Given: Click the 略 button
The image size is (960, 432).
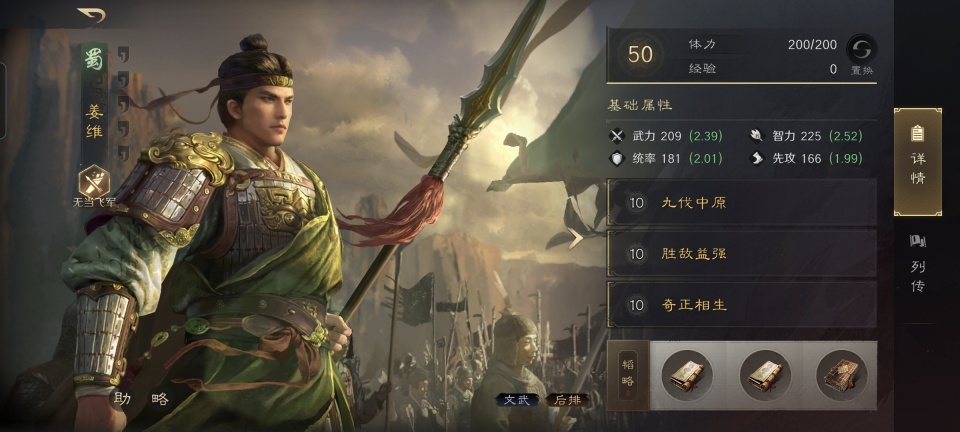Looking at the screenshot, I should [x=160, y=399].
